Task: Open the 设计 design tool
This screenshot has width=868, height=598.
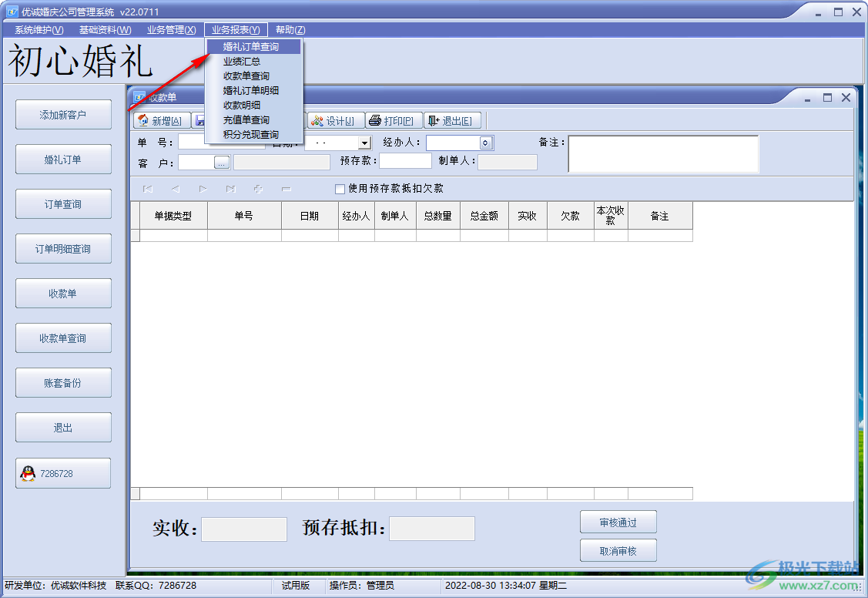Action: (x=336, y=121)
